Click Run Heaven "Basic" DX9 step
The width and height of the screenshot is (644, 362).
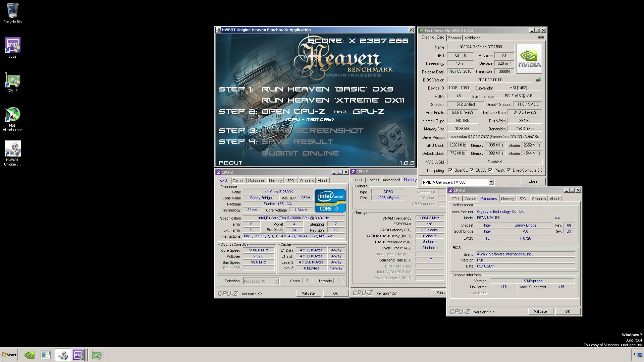pos(327,89)
